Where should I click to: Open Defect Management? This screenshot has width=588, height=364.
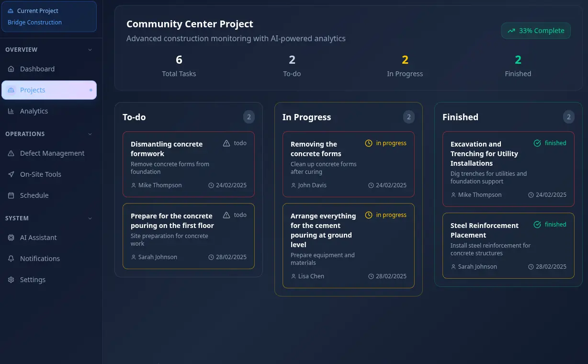click(x=51, y=153)
